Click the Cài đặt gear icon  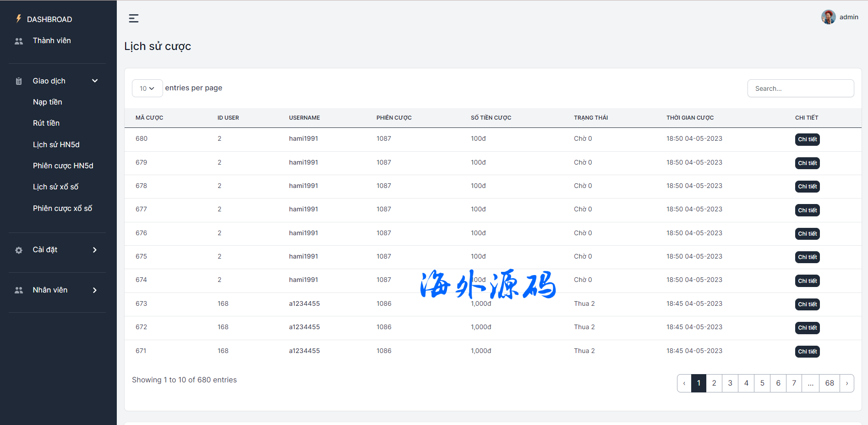pyautogui.click(x=19, y=250)
